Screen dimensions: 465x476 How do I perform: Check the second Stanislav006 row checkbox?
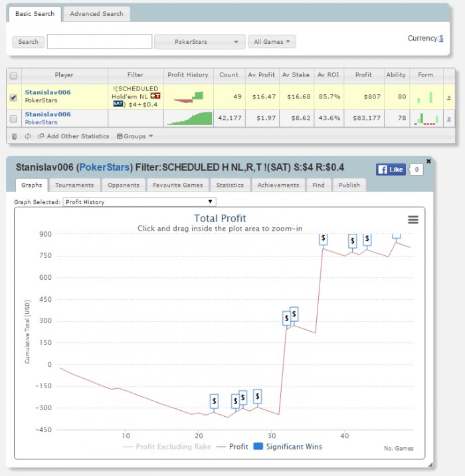click(14, 119)
